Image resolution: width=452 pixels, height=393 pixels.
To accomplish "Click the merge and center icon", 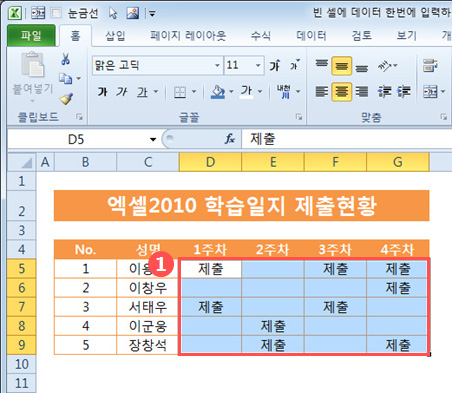I will (x=430, y=92).
